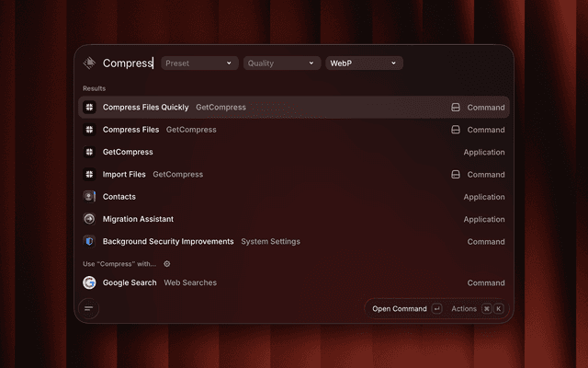588x368 pixels.
Task: Click the Contacts app icon
Action: (89, 196)
